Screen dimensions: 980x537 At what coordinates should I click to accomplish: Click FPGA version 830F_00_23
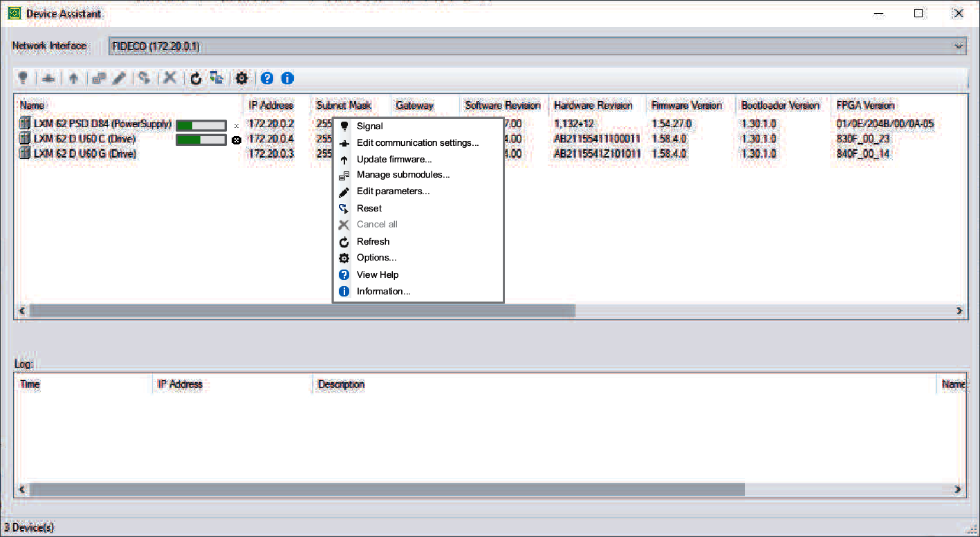(x=863, y=139)
